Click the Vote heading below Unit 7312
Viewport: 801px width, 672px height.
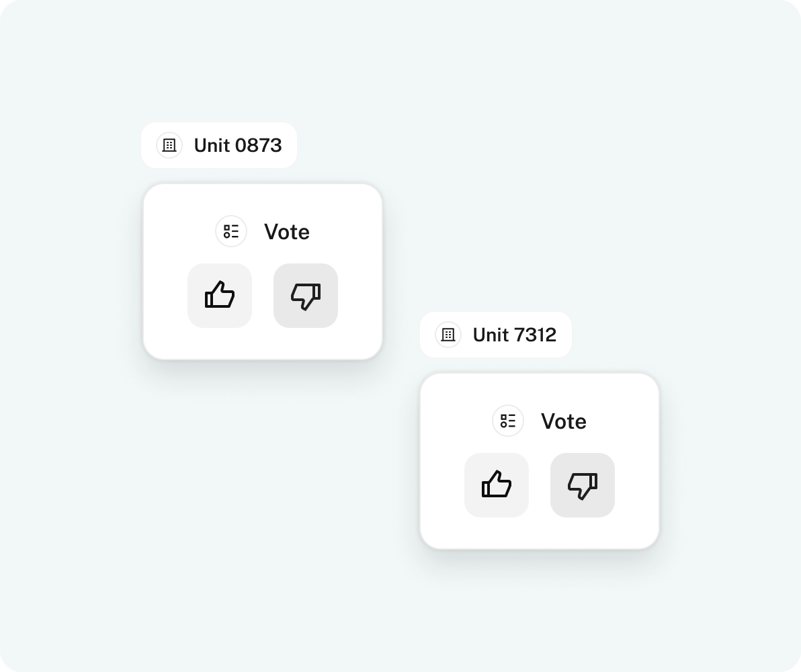(x=564, y=421)
